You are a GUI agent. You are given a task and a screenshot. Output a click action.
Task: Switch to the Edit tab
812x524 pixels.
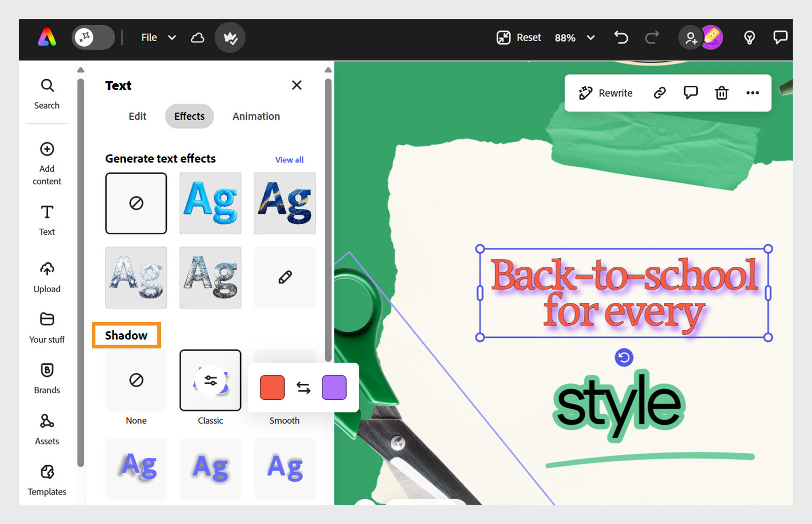click(x=137, y=116)
